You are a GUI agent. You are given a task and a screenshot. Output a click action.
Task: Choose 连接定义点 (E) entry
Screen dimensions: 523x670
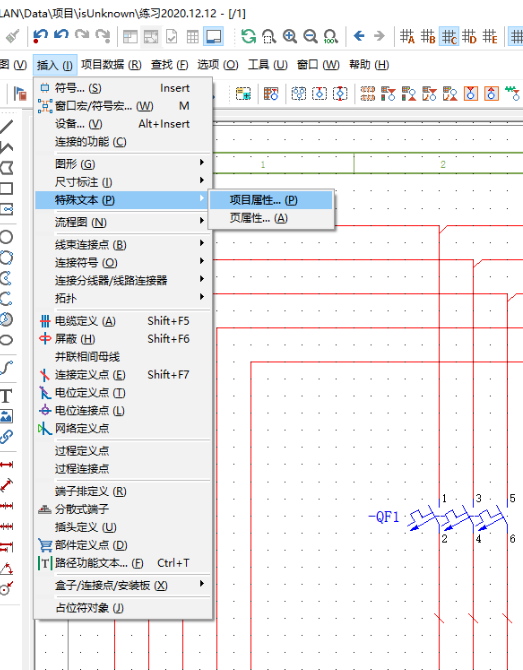click(123, 375)
